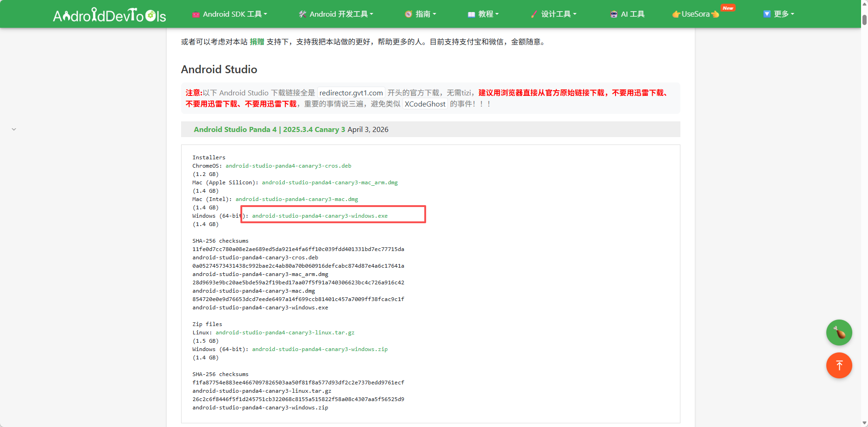The image size is (868, 427).
Task: Click the Android 开发工具 wrench icon
Action: click(302, 14)
